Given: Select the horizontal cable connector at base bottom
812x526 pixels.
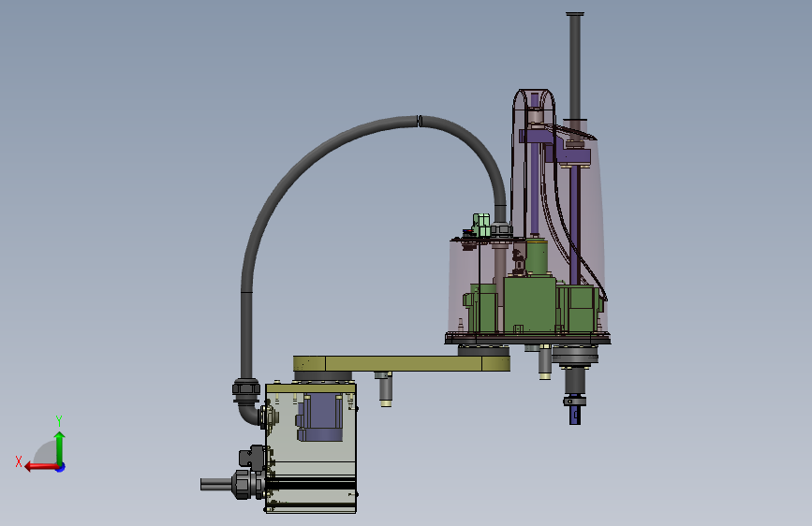Looking at the screenshot, I should [x=233, y=484].
